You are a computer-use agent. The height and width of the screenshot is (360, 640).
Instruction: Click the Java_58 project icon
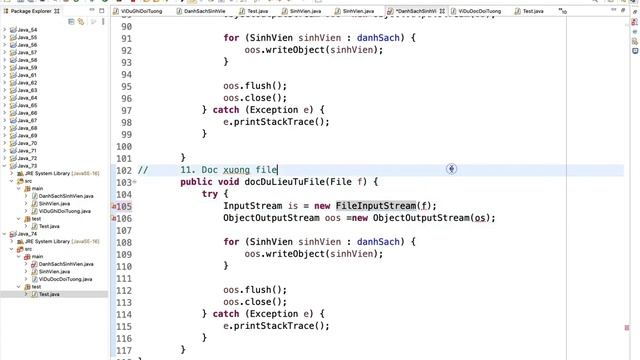13,60
